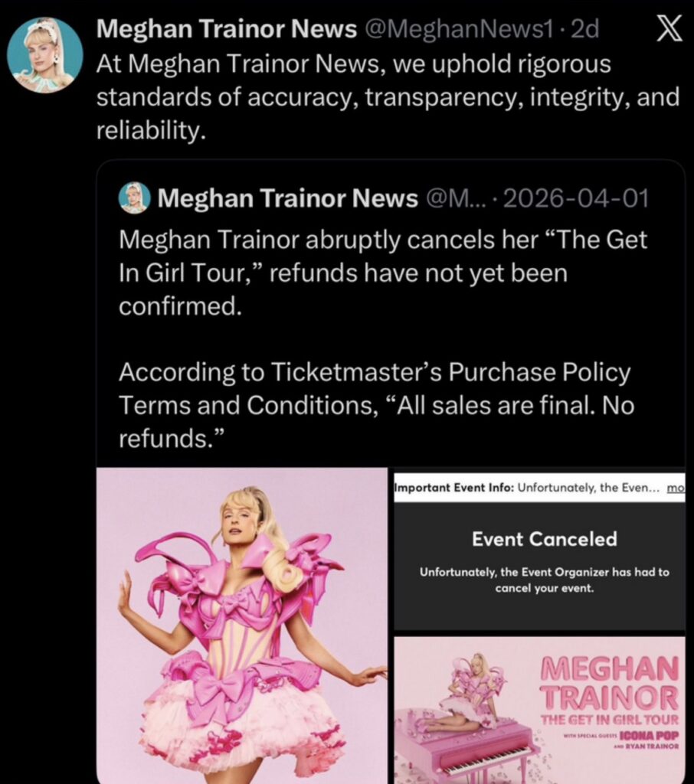View the pink dress photo
The width and height of the screenshot is (694, 784).
(241, 626)
